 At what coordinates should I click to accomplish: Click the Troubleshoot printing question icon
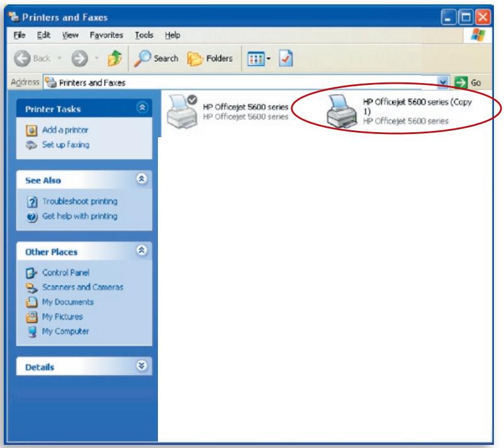click(x=32, y=202)
